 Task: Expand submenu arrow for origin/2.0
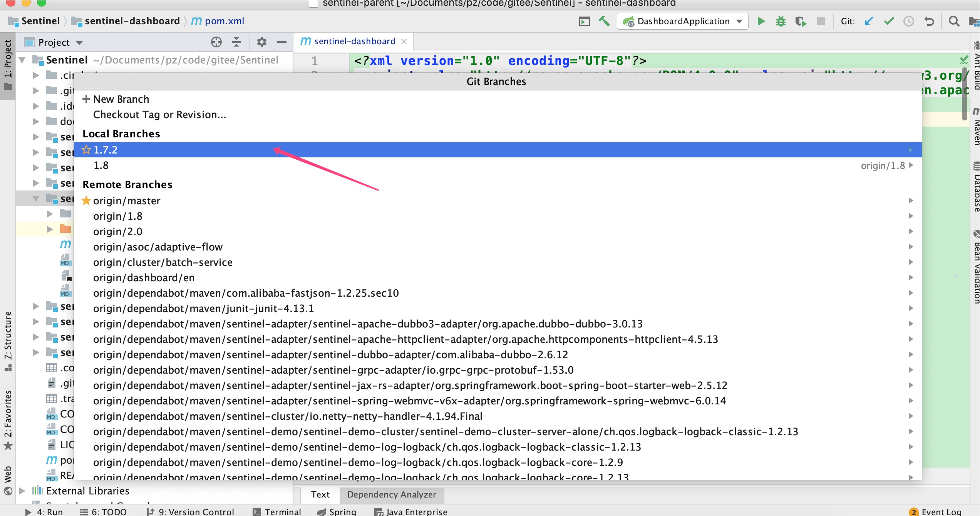point(911,231)
